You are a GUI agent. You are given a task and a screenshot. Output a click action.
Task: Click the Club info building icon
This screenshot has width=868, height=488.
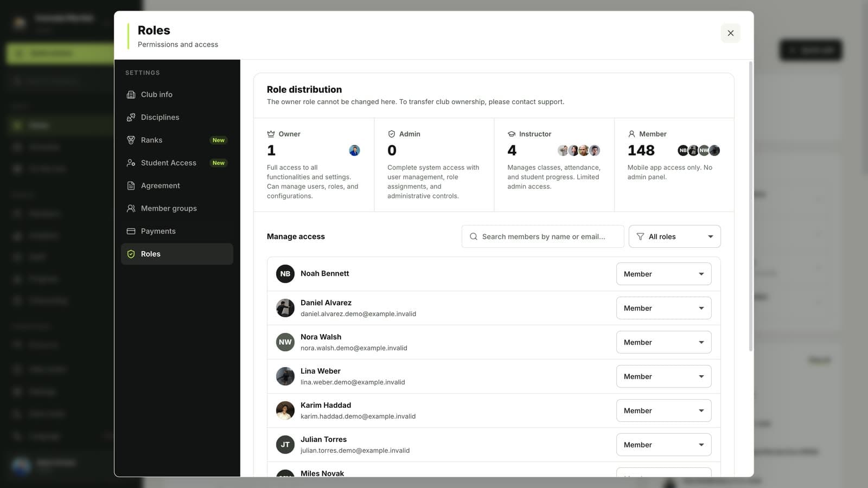131,94
